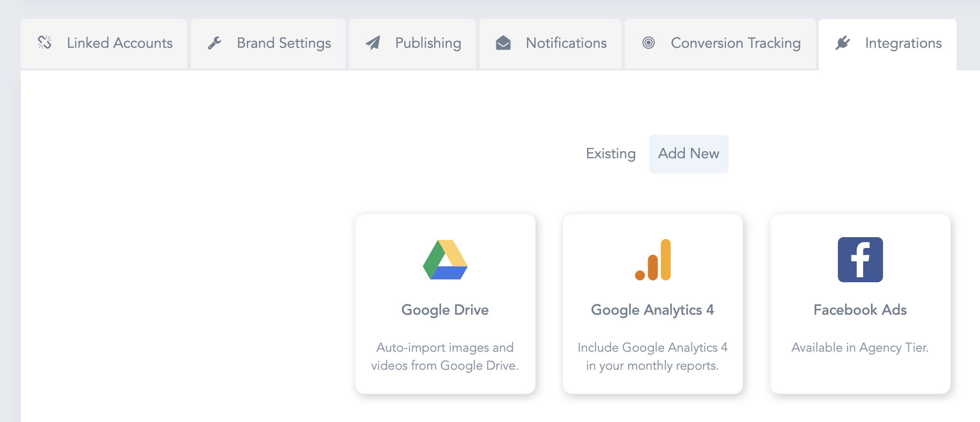Click the Google Drive card title
Screen dimensions: 980x422
click(x=445, y=310)
